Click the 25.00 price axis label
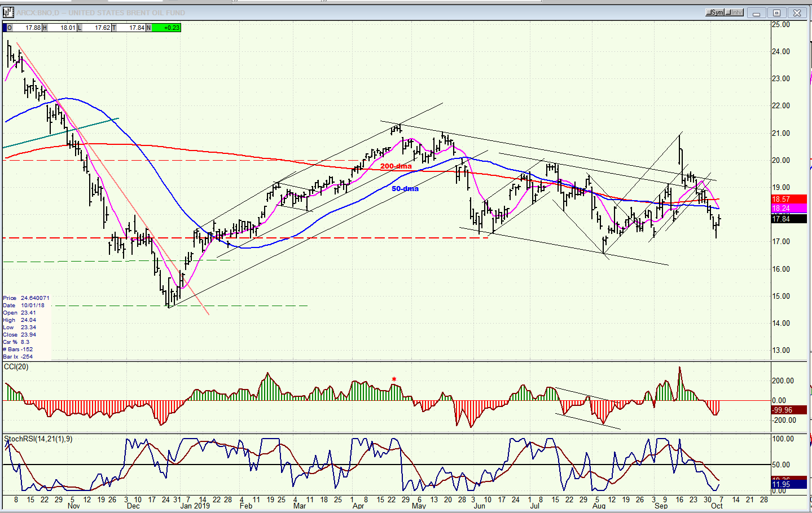The image size is (812, 513). click(x=781, y=25)
